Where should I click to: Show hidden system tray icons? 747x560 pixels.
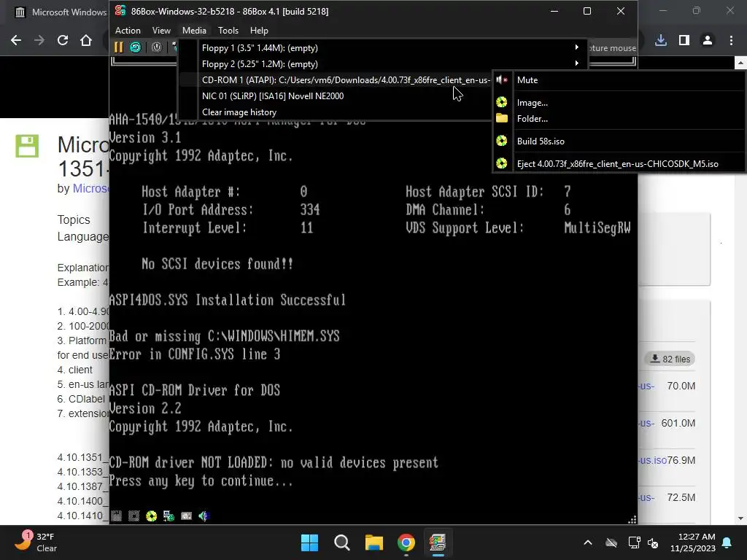(x=588, y=542)
